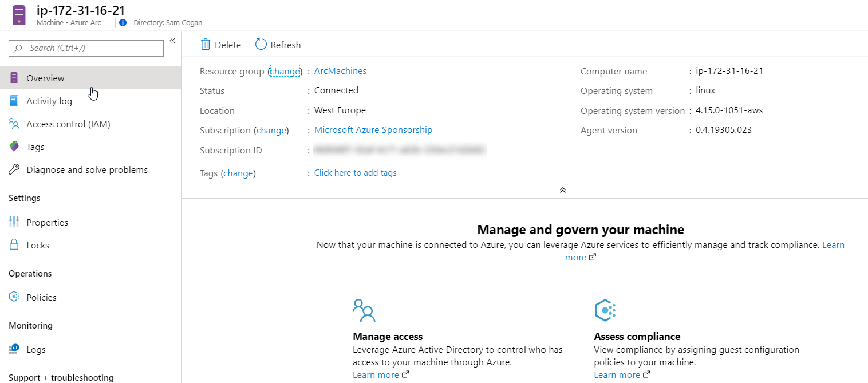Click the Refresh toolbar label

pyautogui.click(x=286, y=45)
